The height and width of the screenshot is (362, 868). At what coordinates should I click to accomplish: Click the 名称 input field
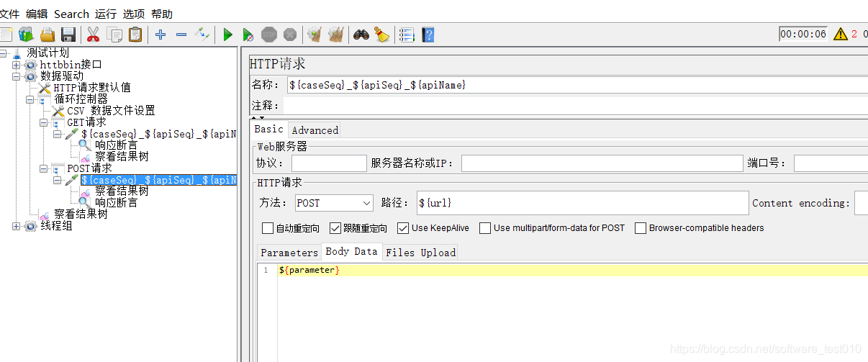(x=577, y=85)
